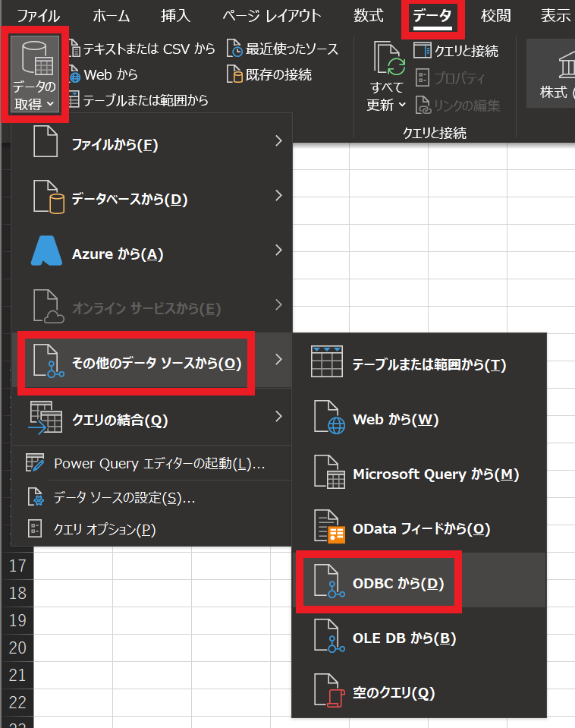Click the ODBC connector icon
Image resolution: width=575 pixels, height=728 pixels.
tap(329, 581)
